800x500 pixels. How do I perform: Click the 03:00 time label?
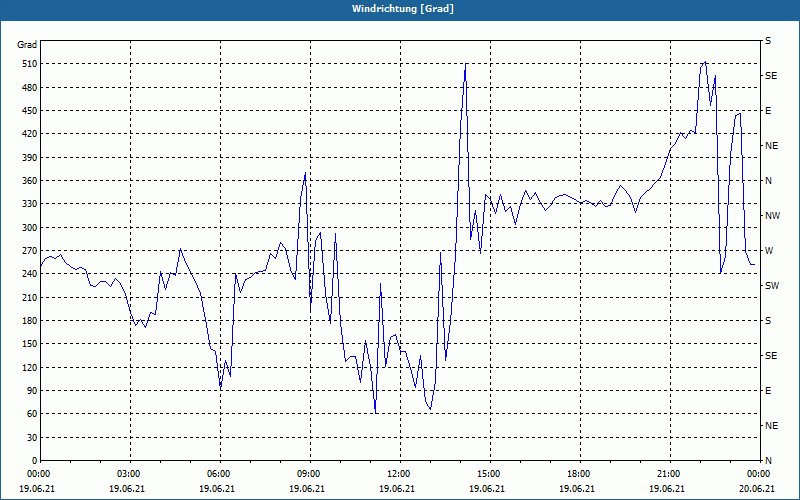point(130,474)
